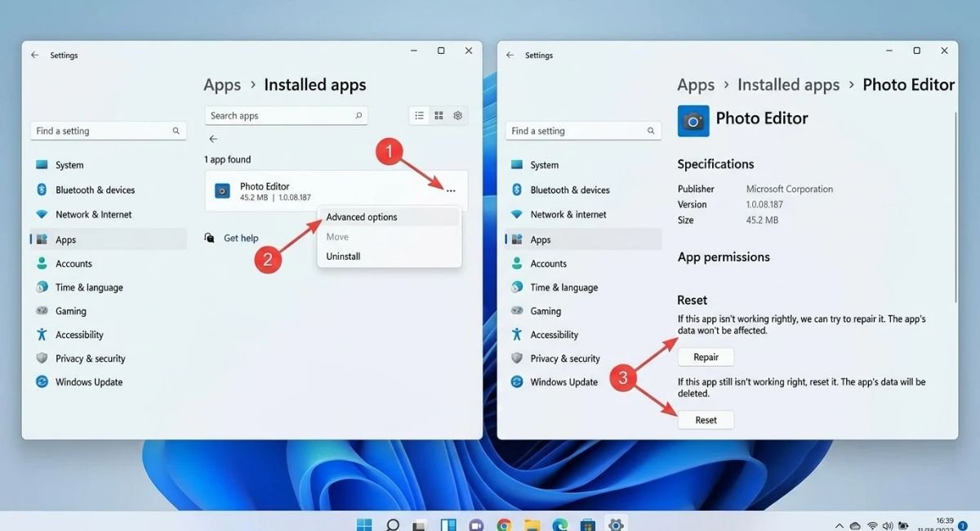Open System in right window sidebar
The height and width of the screenshot is (531, 980).
[x=583, y=165]
